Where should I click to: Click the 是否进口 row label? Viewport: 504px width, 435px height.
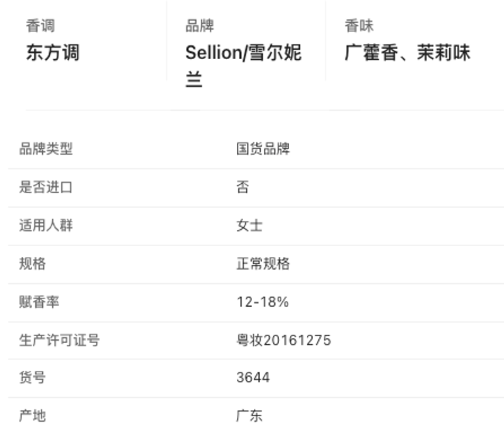[46, 187]
